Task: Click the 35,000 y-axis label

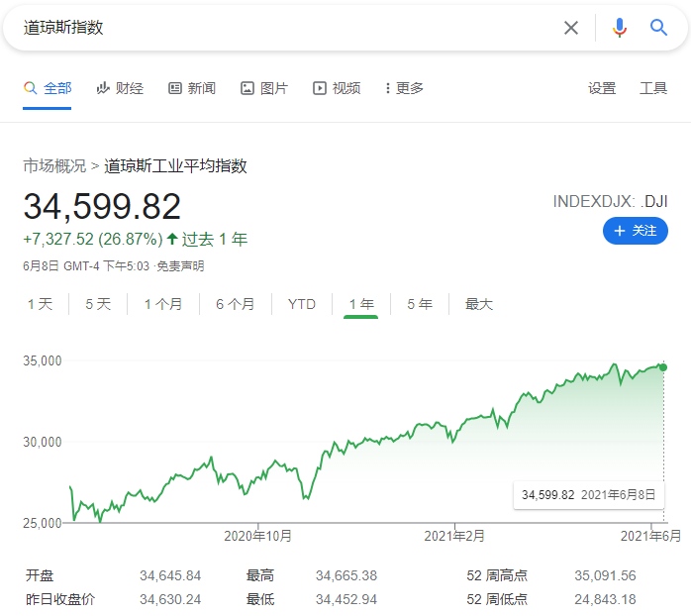Action: [x=43, y=360]
